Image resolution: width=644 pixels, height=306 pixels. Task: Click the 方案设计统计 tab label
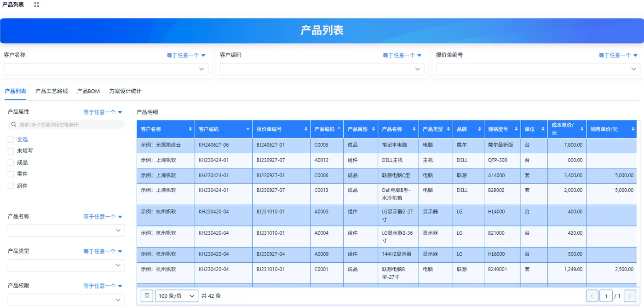coord(125,91)
